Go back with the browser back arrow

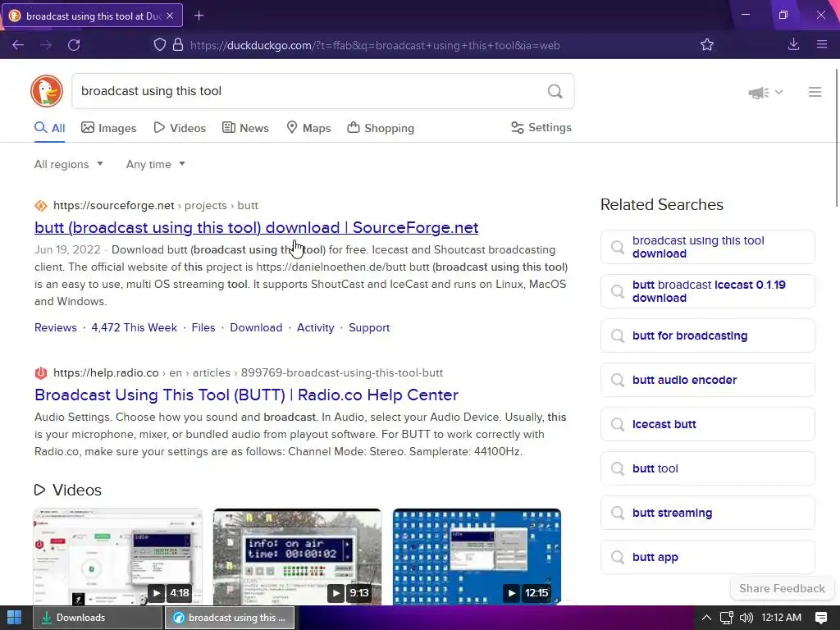point(18,45)
